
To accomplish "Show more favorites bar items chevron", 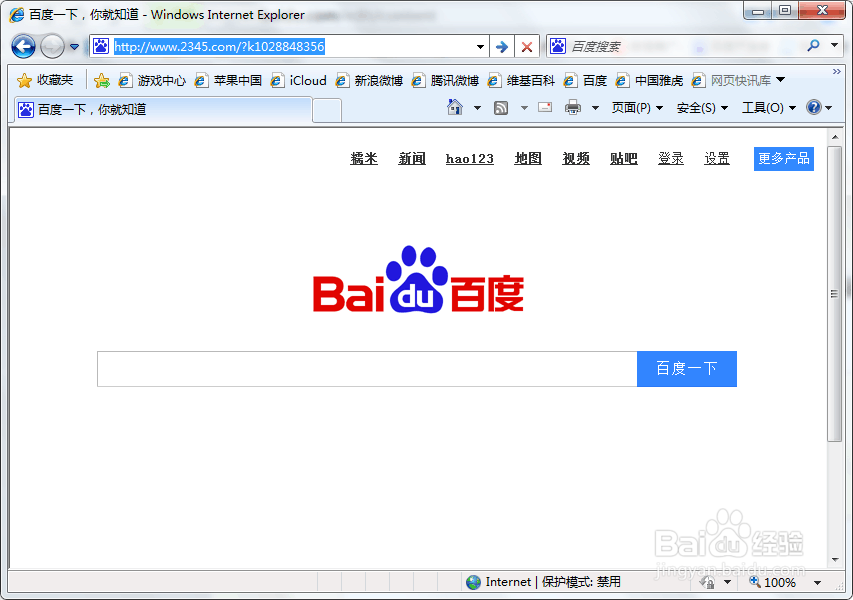I will [x=836, y=71].
